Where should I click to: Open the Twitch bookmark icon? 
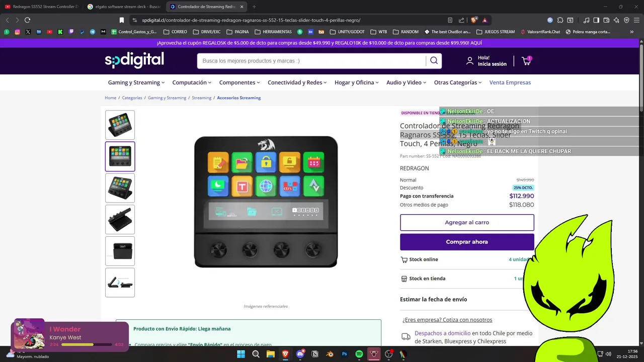(x=71, y=32)
